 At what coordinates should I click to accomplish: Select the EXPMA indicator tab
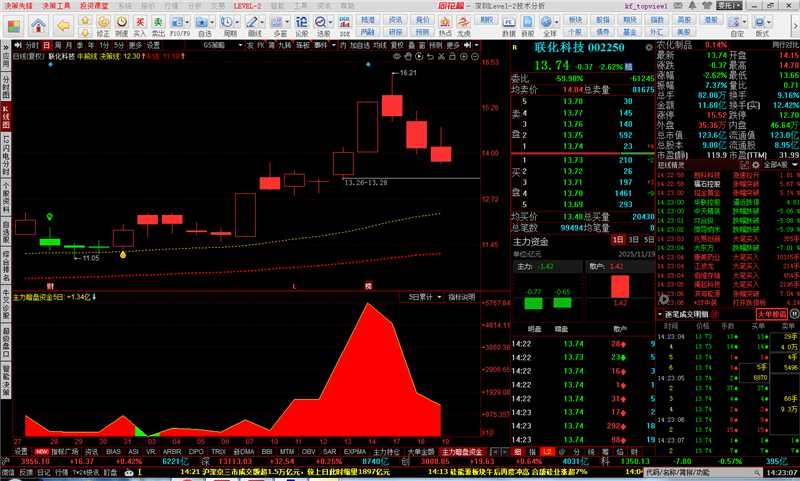[355, 452]
